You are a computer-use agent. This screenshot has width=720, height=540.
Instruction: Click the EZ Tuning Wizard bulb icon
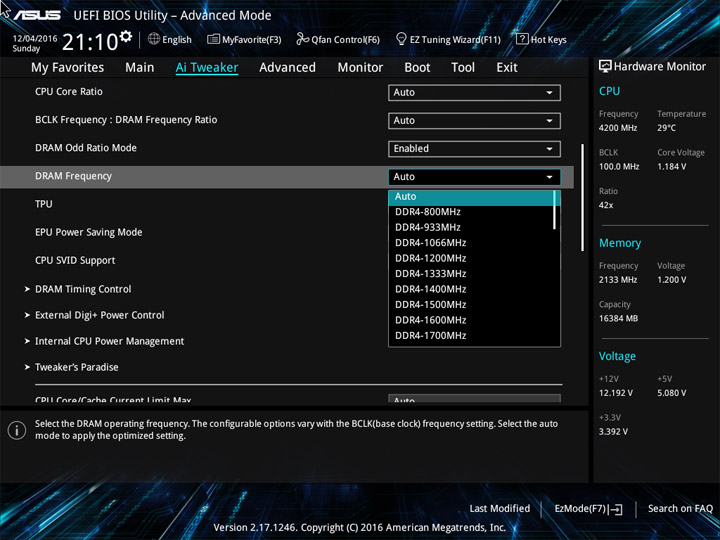401,39
